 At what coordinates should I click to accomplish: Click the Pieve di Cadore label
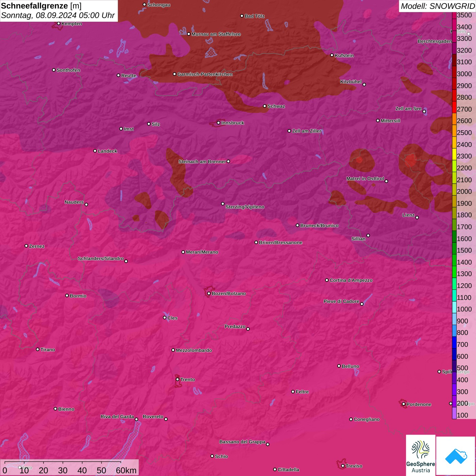point(341,301)
